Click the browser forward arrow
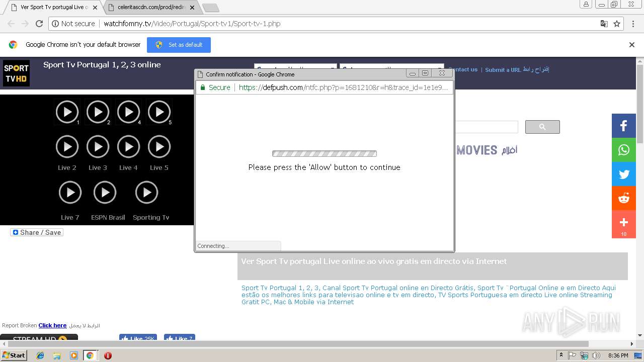This screenshot has height=362, width=644. [25, 24]
